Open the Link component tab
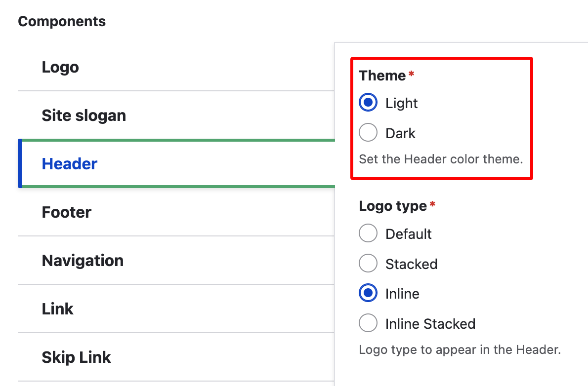 click(58, 309)
